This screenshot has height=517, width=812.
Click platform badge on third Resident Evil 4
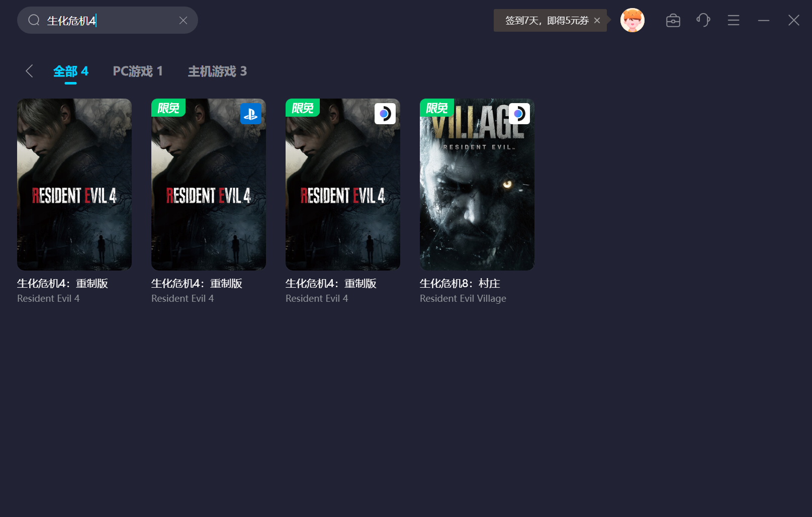[x=385, y=114]
